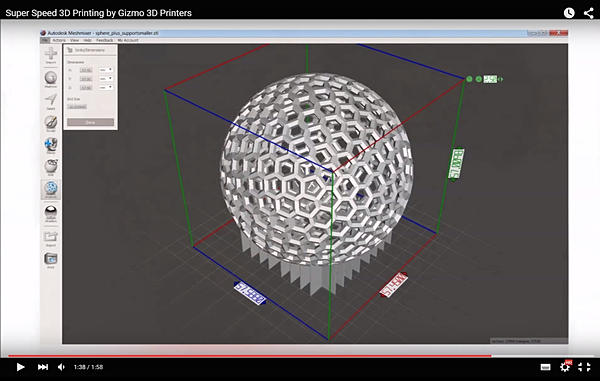
Task: Choose the Select tool arrow icon
Action: (x=51, y=102)
